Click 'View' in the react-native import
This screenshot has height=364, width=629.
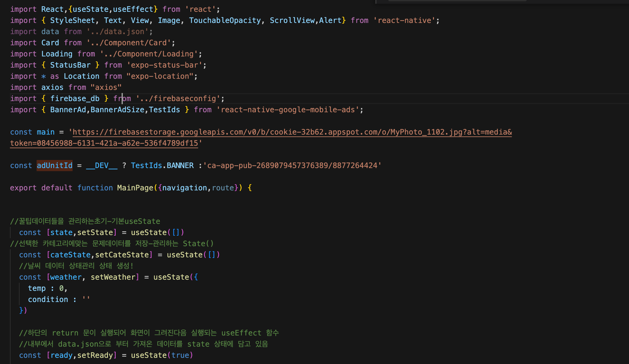click(140, 20)
